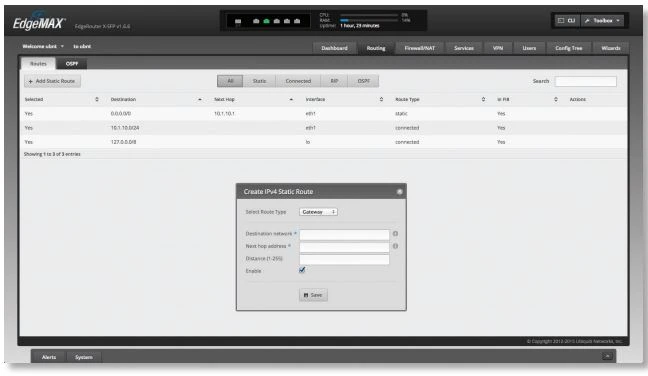Click the Next hop address input field

(344, 247)
